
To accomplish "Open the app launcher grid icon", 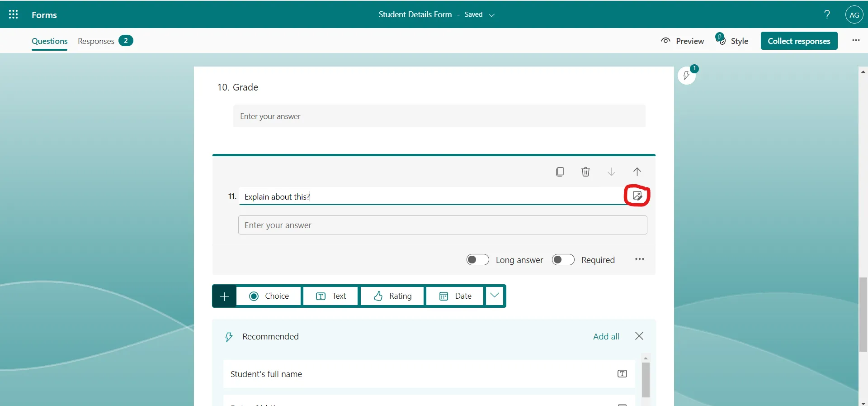I will point(14,14).
